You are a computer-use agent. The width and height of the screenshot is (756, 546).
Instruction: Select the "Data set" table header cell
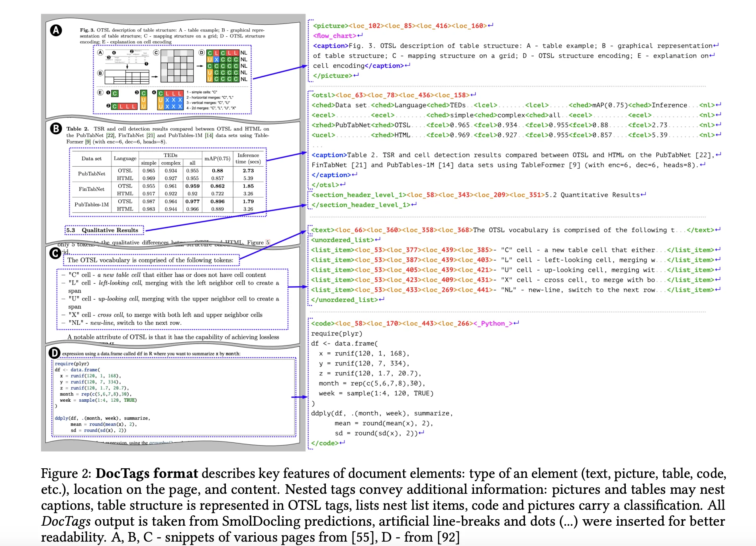click(x=91, y=159)
